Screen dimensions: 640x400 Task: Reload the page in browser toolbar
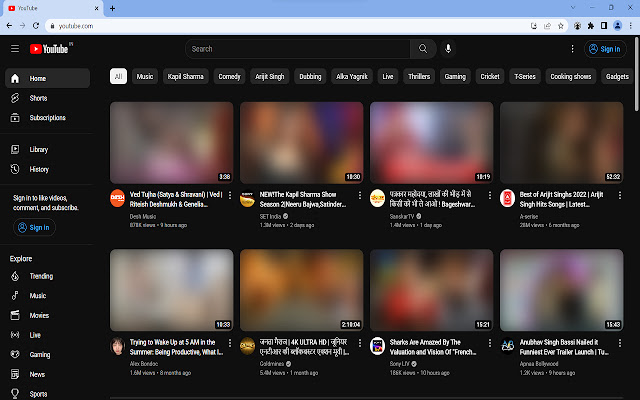36,26
